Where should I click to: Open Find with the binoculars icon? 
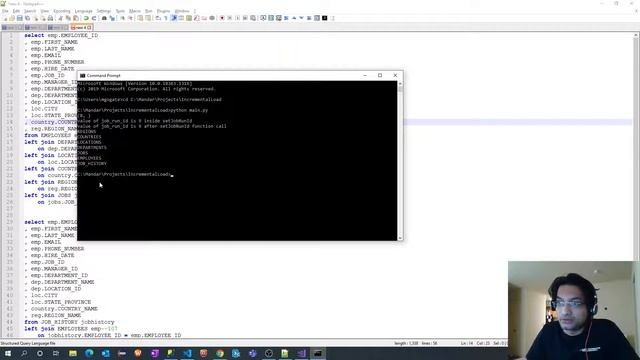[104, 18]
